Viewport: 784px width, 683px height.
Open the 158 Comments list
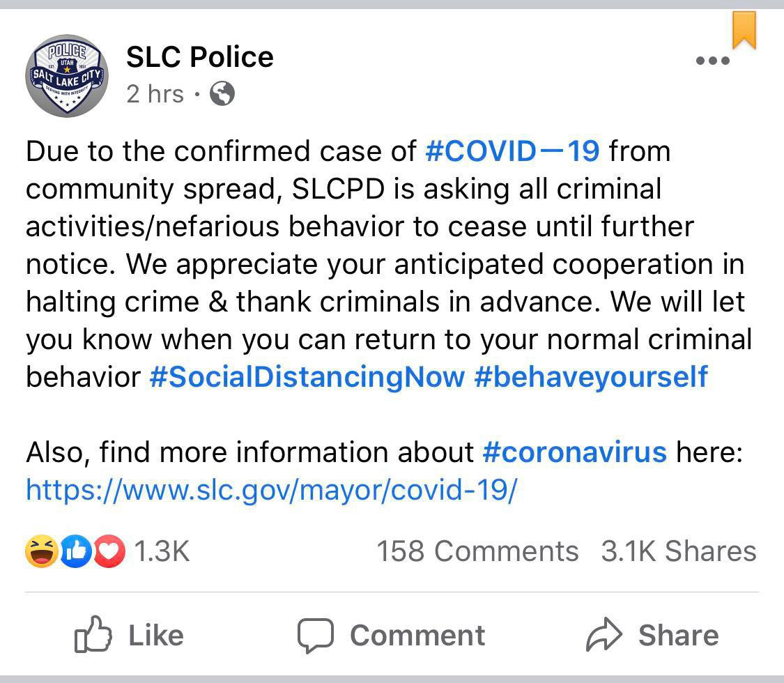pos(477,552)
